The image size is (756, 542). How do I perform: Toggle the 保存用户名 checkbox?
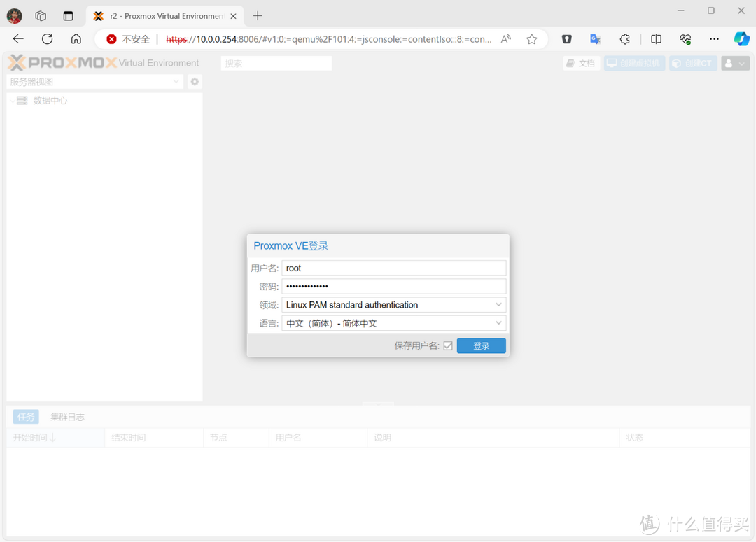[x=448, y=345]
